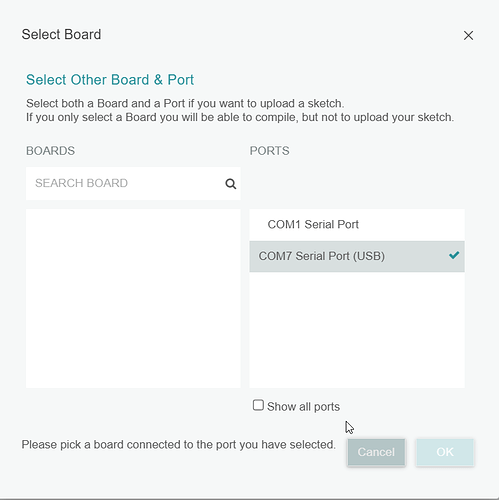Click the magnifier icon in board search

pyautogui.click(x=231, y=184)
